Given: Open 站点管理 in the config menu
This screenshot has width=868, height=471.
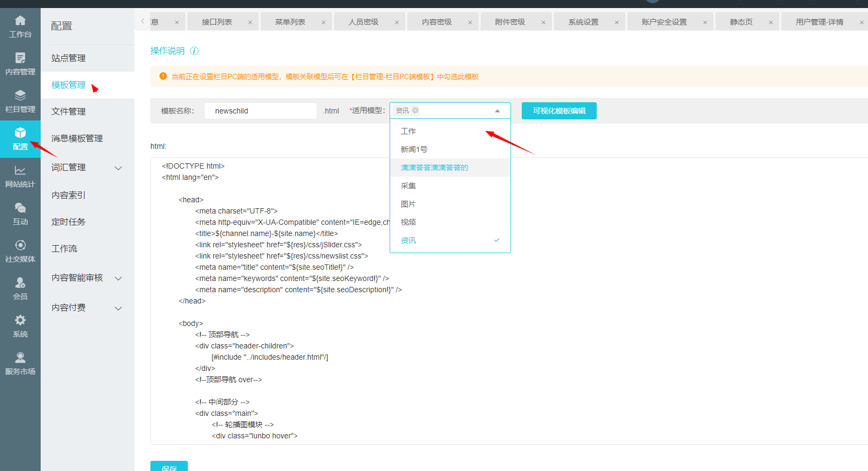Looking at the screenshot, I should coord(87,58).
